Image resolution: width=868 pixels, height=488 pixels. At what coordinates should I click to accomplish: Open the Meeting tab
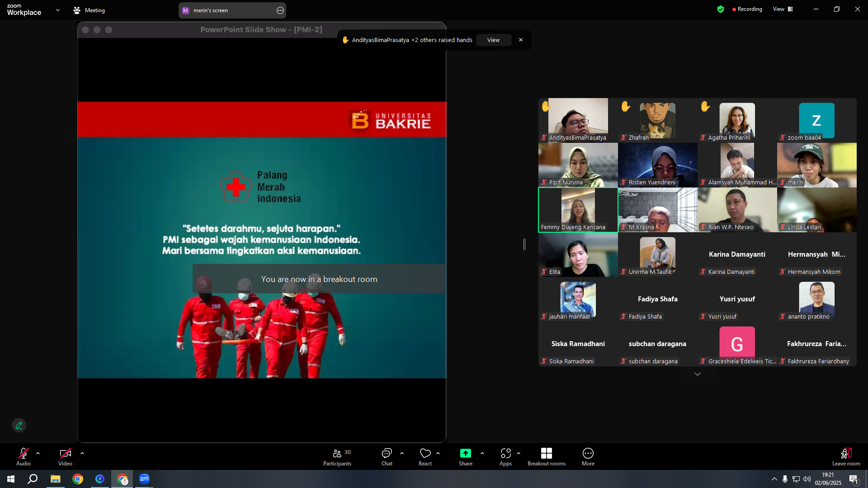tap(89, 10)
